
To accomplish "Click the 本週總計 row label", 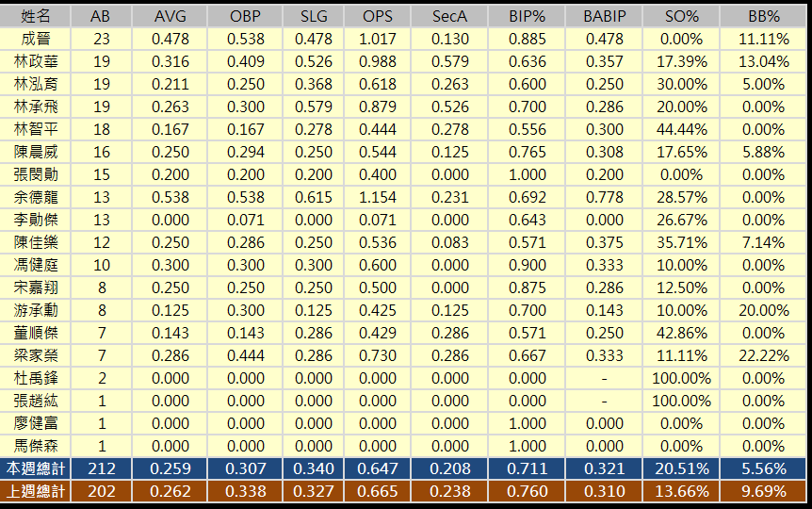I will tap(36, 468).
